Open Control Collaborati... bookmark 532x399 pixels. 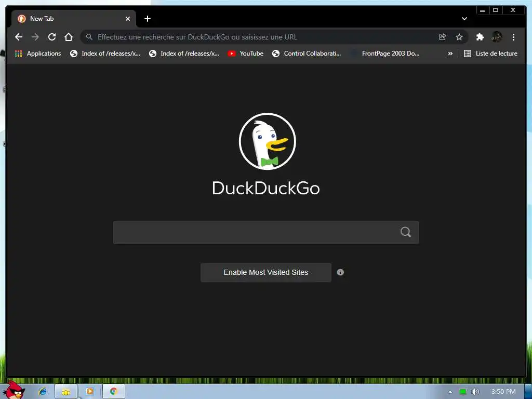coord(307,54)
